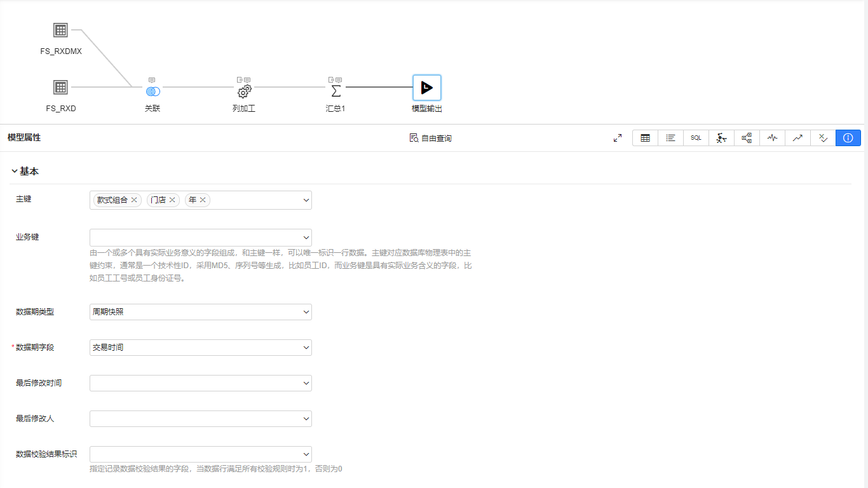Select the 模型输出 output node
868x488 pixels.
(427, 88)
